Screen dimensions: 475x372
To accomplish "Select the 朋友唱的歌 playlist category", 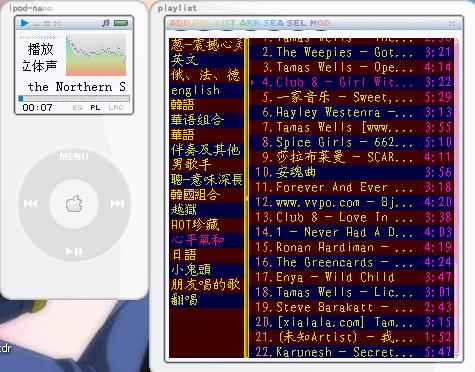I will 207,285.
